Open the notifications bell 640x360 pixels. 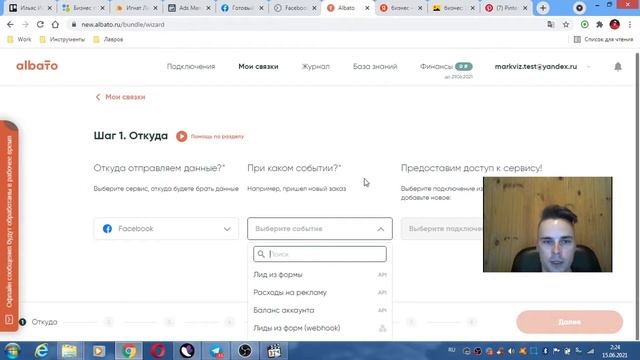click(x=618, y=67)
